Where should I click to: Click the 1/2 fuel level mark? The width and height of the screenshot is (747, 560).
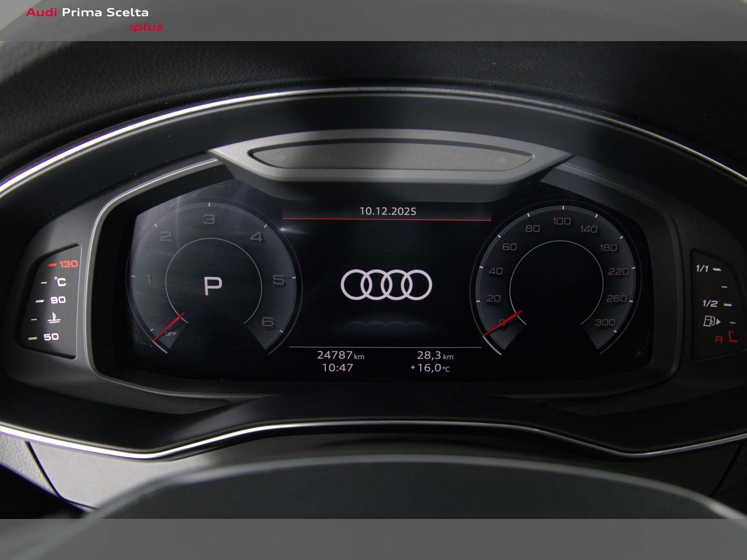pyautogui.click(x=710, y=304)
